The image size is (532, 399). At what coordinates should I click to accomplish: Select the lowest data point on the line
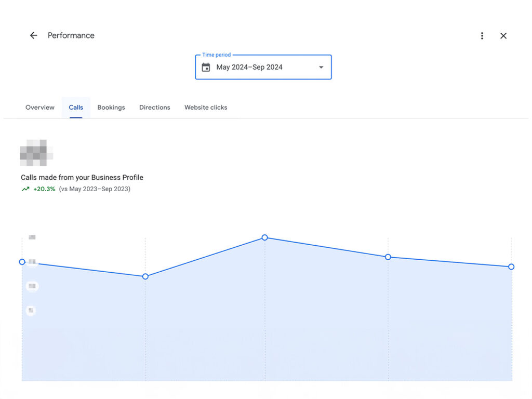click(x=145, y=276)
